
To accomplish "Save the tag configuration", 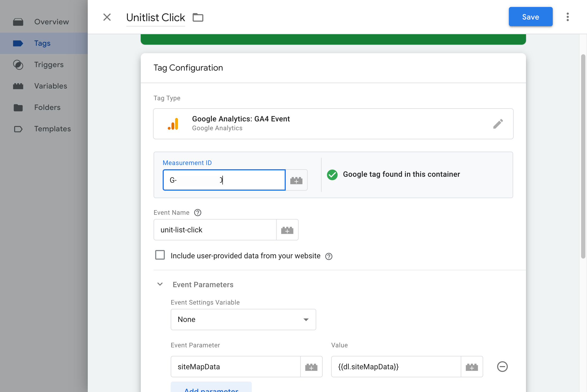I will click(531, 17).
